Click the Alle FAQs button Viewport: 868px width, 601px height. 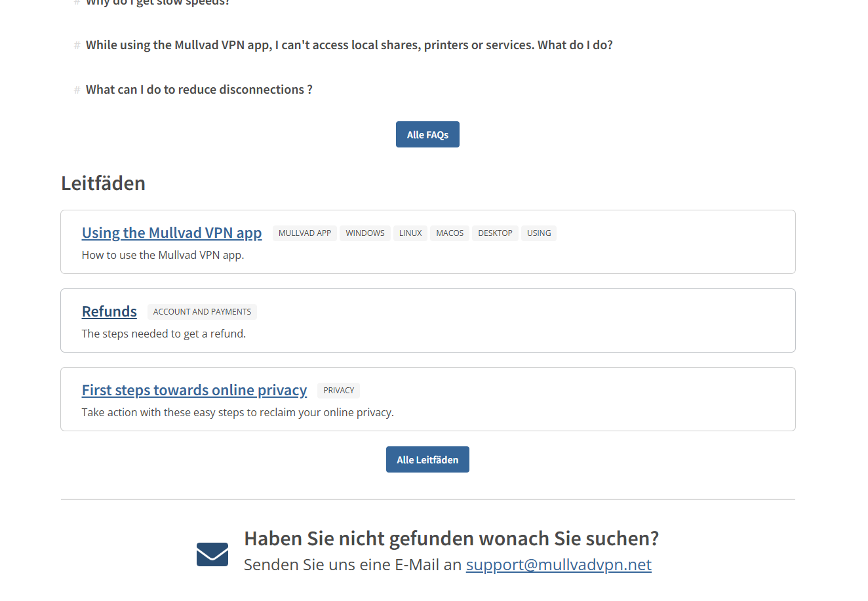427,134
